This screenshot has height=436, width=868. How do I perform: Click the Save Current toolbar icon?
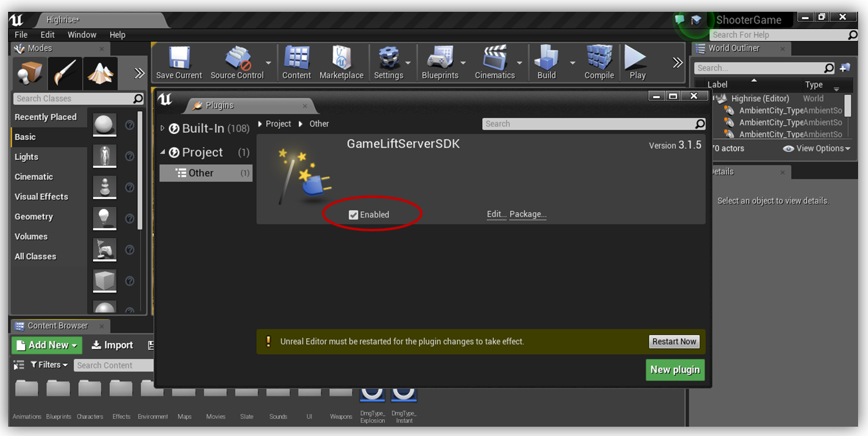(179, 62)
